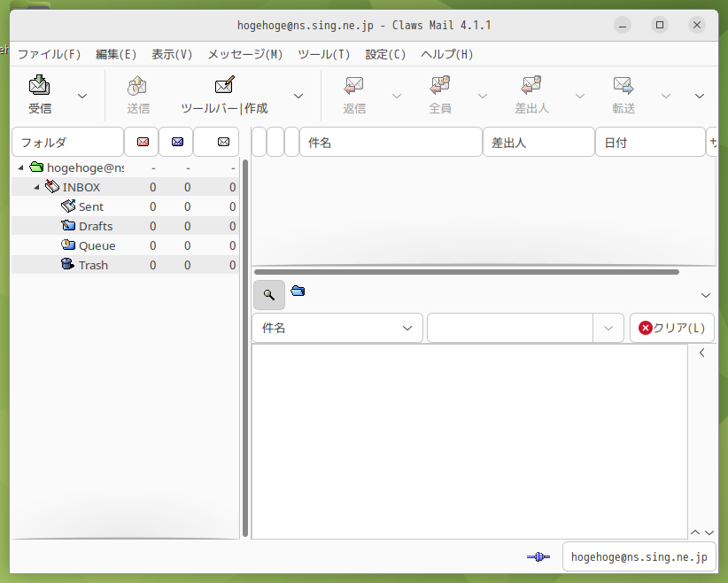Click the quick search text input field
This screenshot has width=728, height=583.
point(510,328)
